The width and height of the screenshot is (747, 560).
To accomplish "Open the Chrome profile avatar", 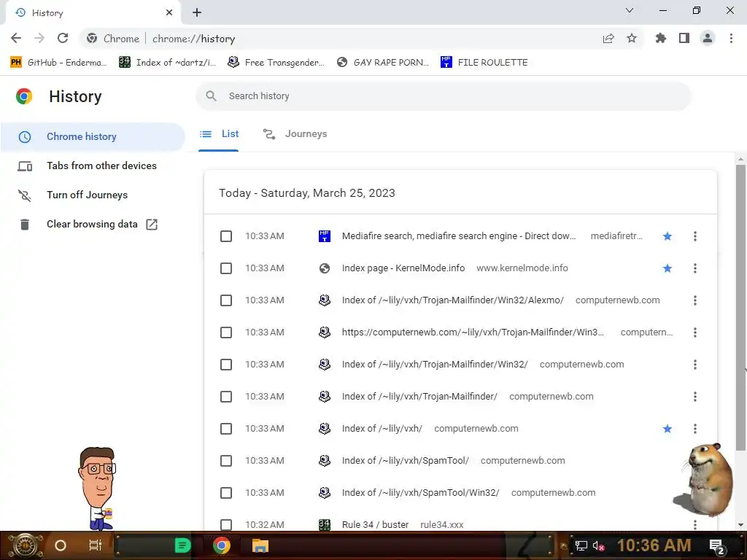I will [x=708, y=38].
